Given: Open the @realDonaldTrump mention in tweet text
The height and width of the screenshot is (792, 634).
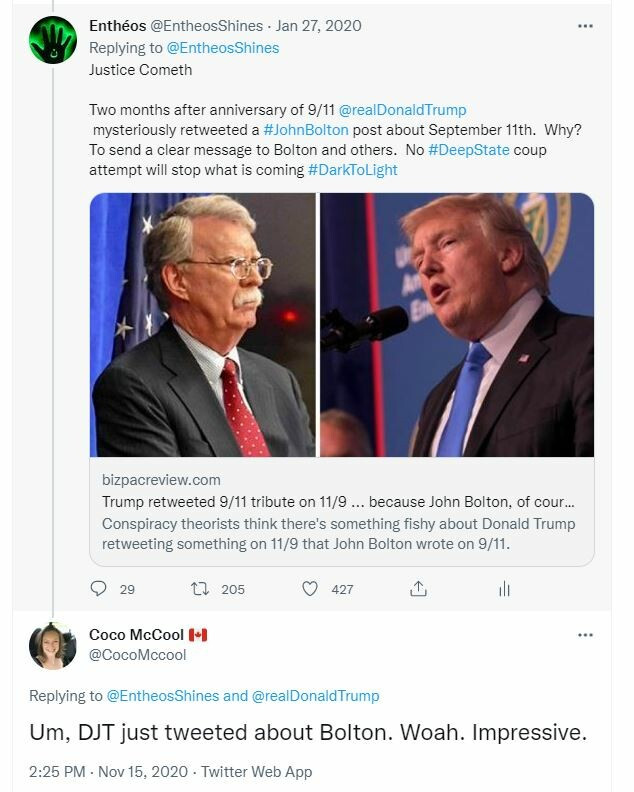Looking at the screenshot, I should tap(404, 110).
